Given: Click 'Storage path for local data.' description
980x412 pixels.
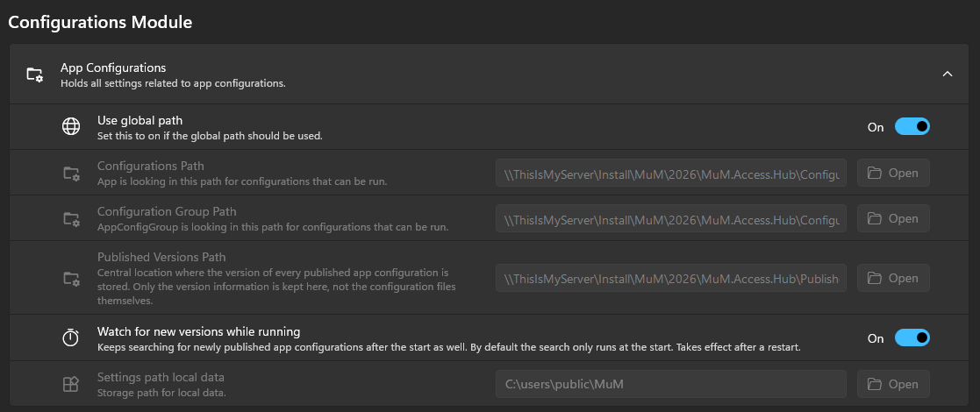Looking at the screenshot, I should click(161, 394).
